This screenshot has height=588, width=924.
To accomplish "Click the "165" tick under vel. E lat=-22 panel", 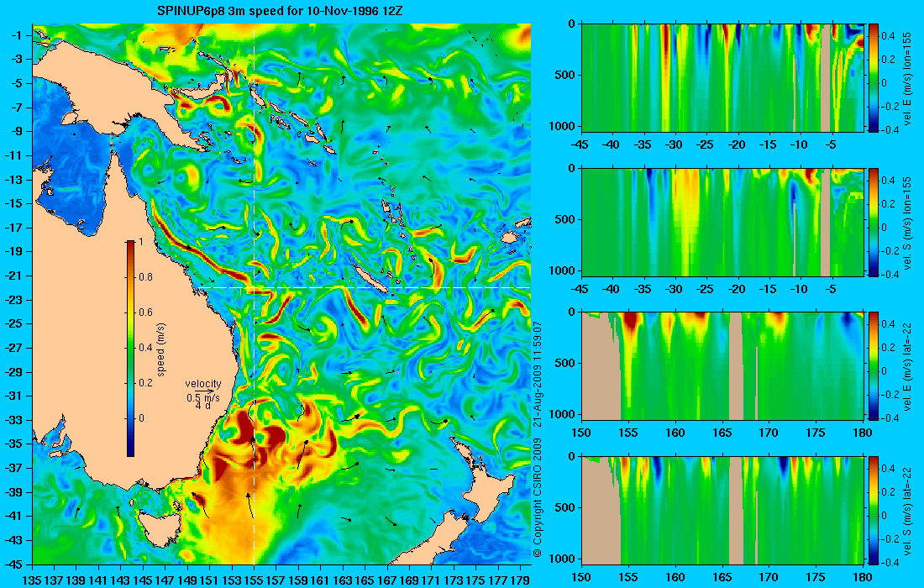I will (722, 433).
